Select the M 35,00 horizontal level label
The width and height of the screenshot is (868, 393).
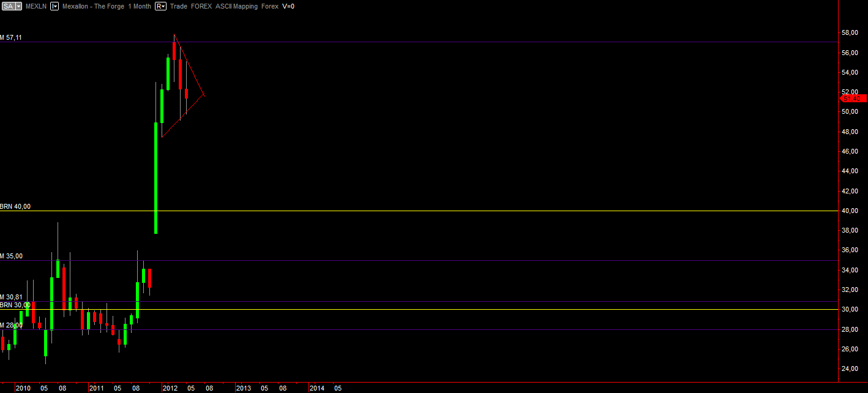[12, 256]
